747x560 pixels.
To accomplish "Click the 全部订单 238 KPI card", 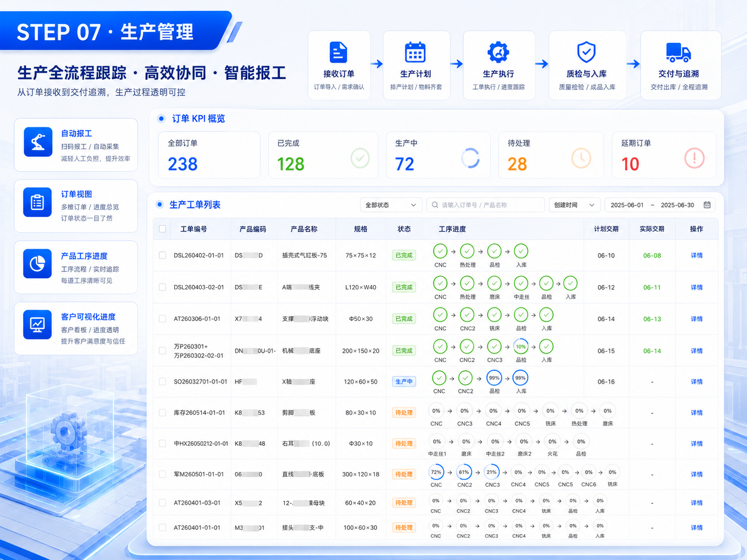I will [209, 155].
